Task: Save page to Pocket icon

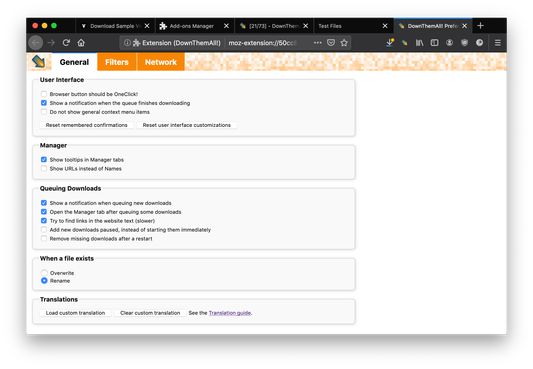Action: coord(331,43)
